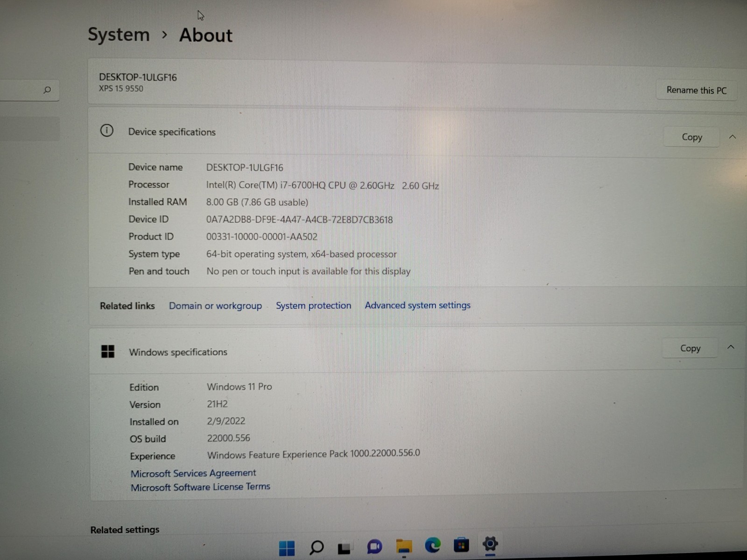Open the Windows Start menu
747x560 pixels.
287,547
